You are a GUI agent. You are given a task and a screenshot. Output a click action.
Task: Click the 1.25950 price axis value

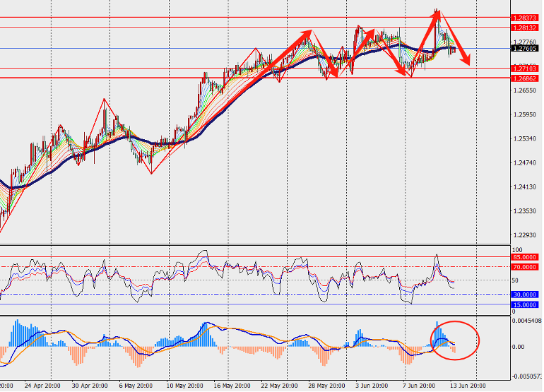coord(525,114)
